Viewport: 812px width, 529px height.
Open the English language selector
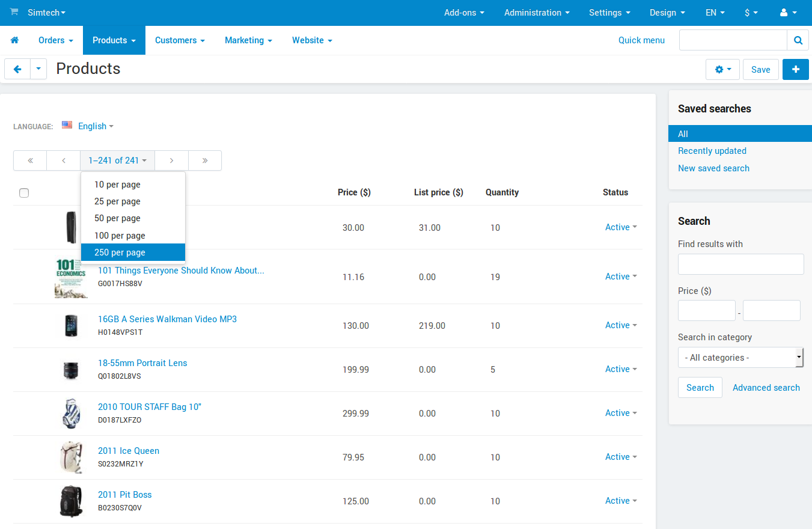[x=96, y=126]
